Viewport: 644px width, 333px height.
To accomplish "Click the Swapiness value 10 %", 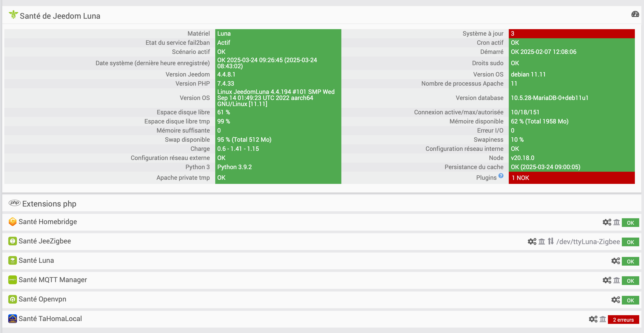I will (x=572, y=140).
